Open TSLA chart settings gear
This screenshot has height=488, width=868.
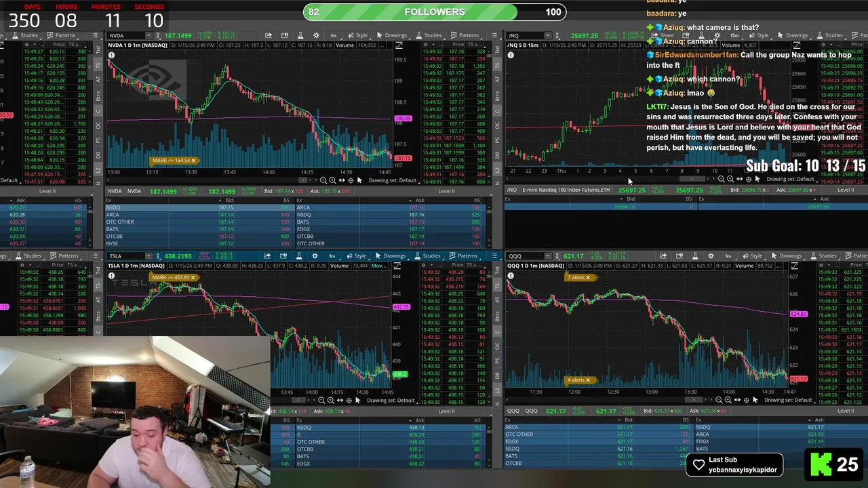315,256
